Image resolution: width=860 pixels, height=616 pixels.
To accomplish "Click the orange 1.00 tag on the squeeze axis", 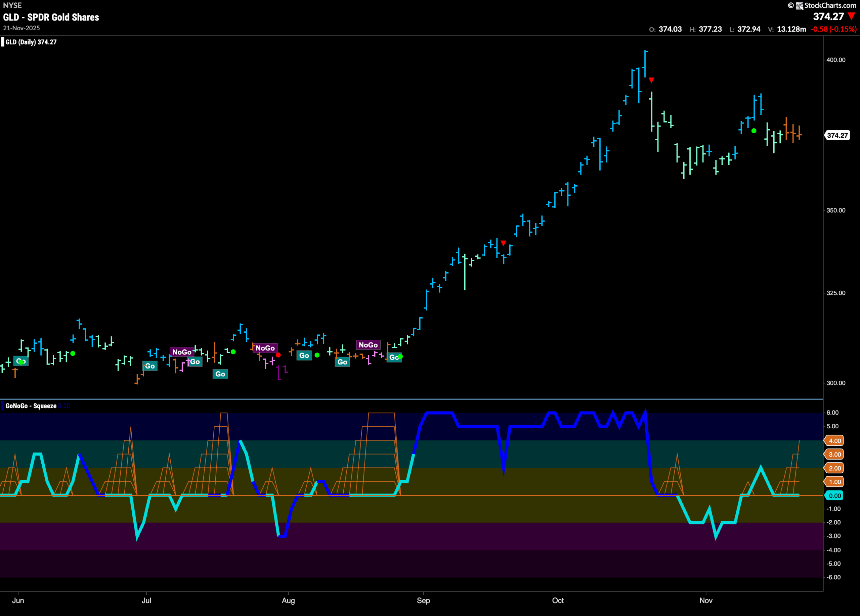I will (834, 482).
